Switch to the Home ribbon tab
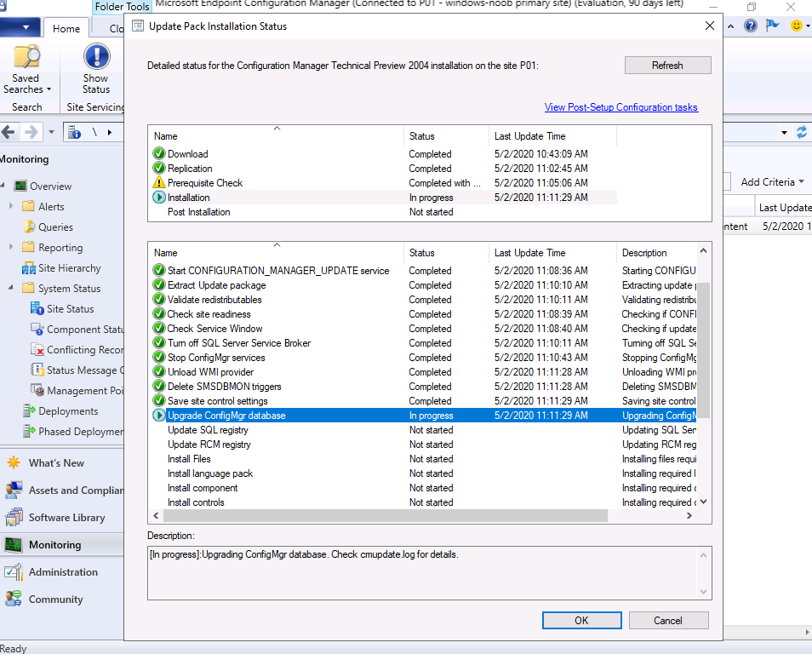Screen dimensions: 812x654 (66, 28)
